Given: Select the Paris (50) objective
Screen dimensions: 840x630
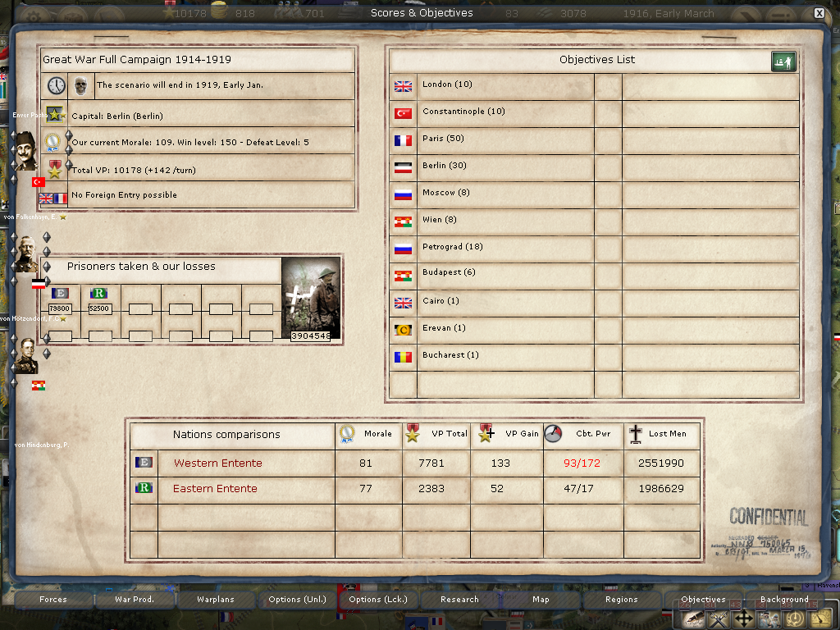Looking at the screenshot, I should (x=443, y=139).
